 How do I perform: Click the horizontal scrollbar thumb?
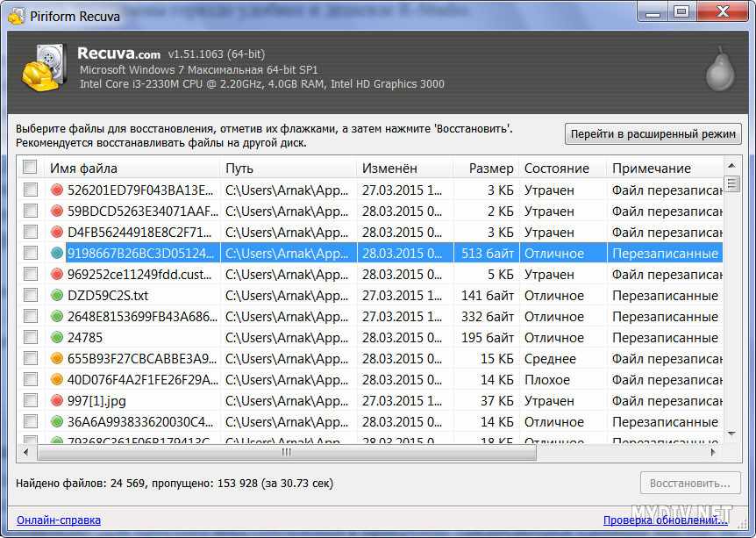tap(287, 452)
